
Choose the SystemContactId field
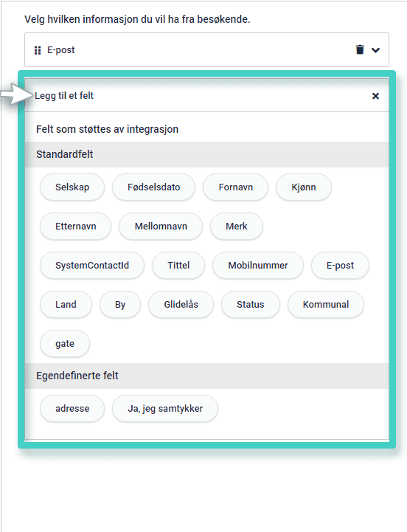[x=92, y=265]
